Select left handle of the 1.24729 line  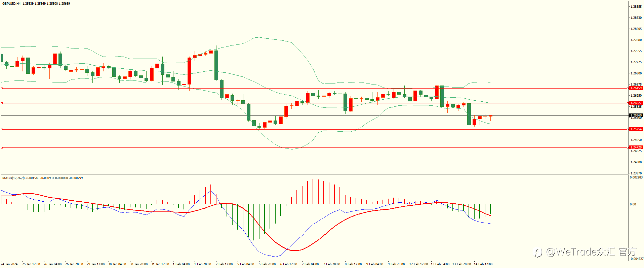pos(2,147)
